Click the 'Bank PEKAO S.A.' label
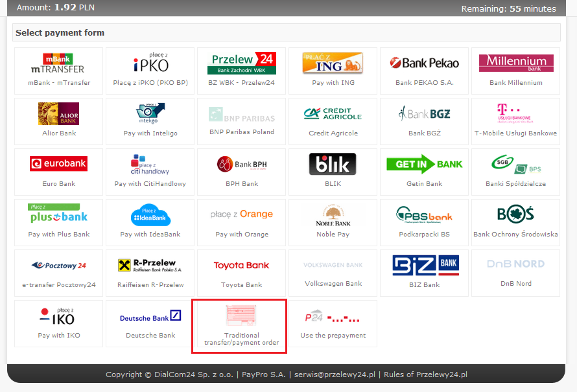577x392 pixels. pos(424,83)
